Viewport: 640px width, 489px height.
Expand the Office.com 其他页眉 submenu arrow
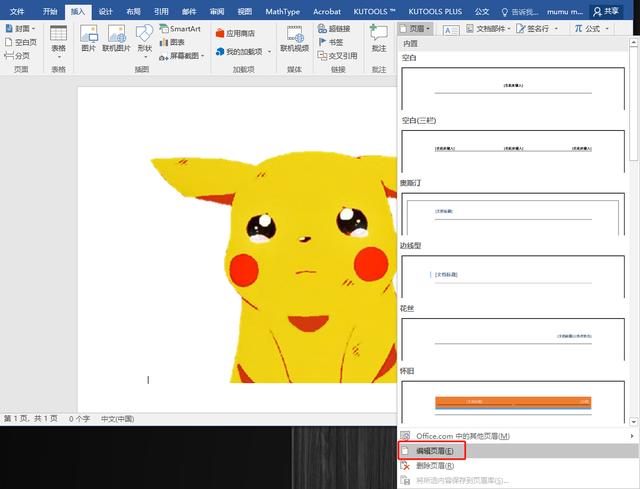tap(632, 436)
